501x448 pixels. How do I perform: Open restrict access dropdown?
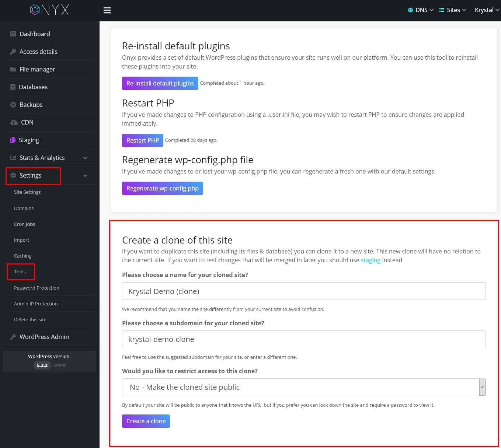(304, 387)
